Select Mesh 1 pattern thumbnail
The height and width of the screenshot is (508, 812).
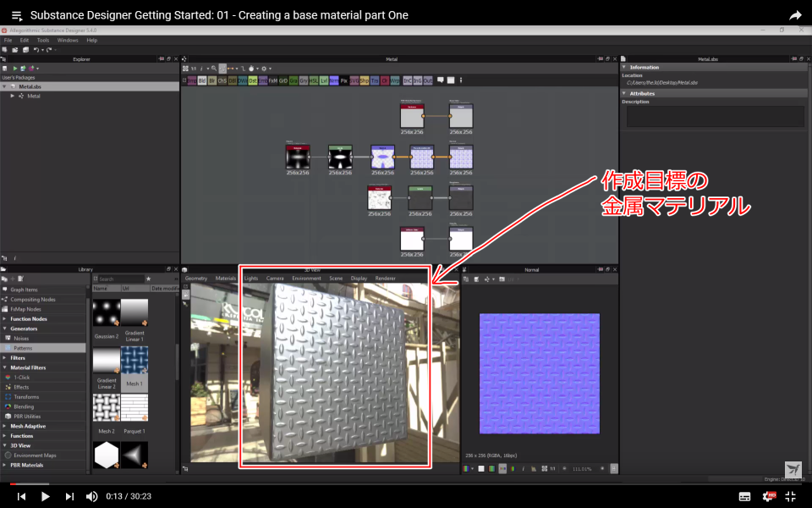point(134,361)
